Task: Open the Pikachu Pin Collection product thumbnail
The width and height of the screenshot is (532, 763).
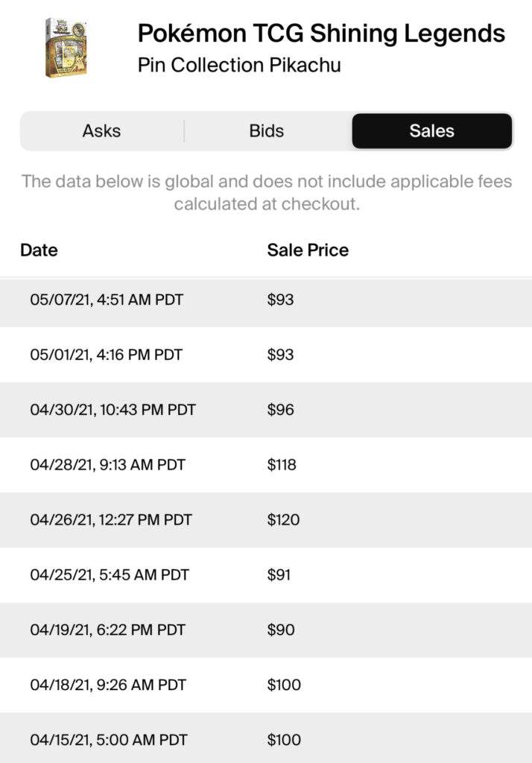Action: click(65, 48)
